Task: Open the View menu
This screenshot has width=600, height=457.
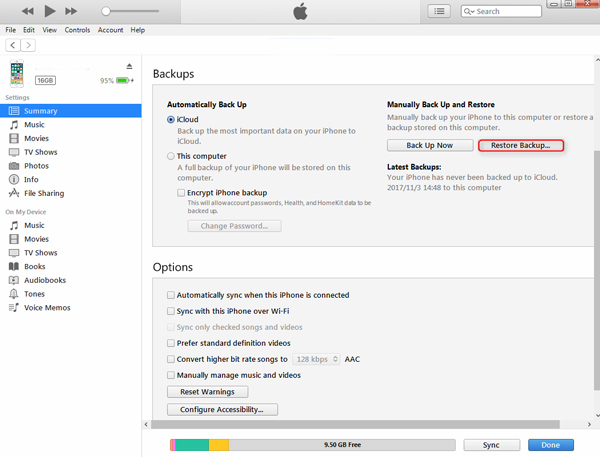Action: point(49,30)
